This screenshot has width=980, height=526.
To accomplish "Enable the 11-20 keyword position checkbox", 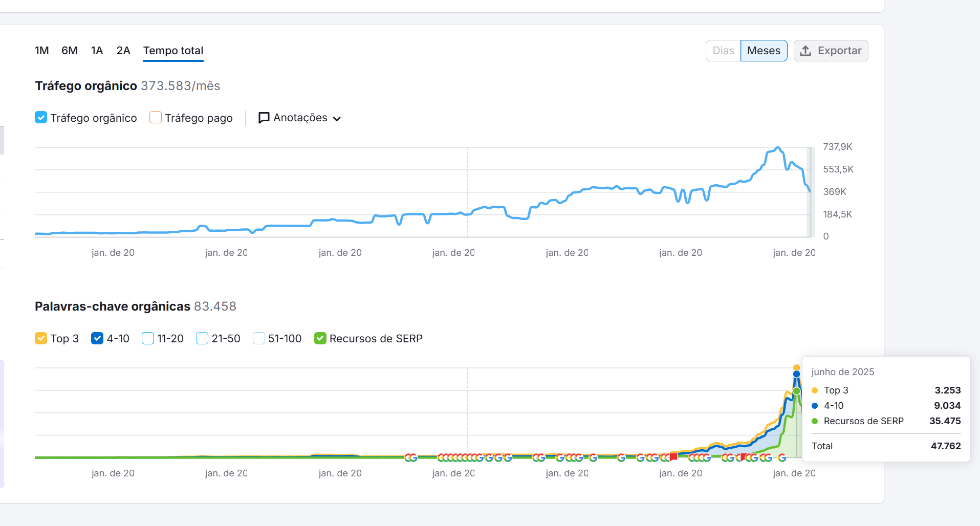I will 148,338.
